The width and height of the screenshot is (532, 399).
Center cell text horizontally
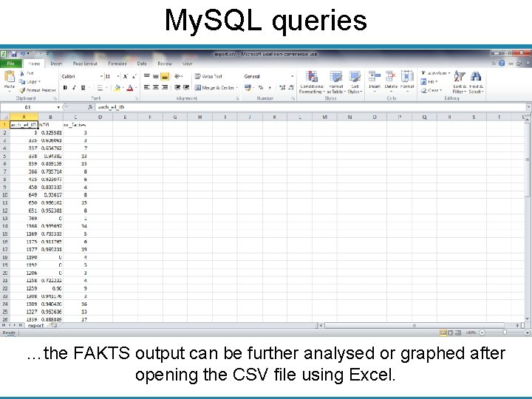[156, 87]
